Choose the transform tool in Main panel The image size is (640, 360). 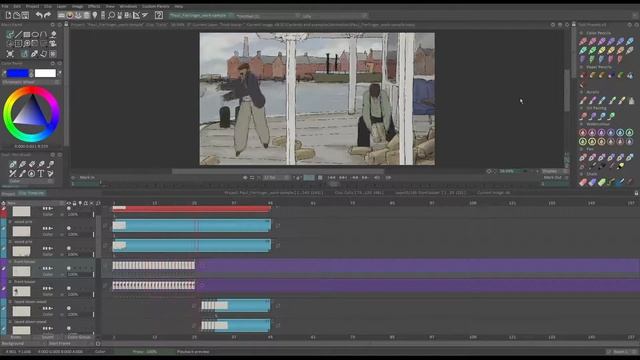click(x=10, y=53)
